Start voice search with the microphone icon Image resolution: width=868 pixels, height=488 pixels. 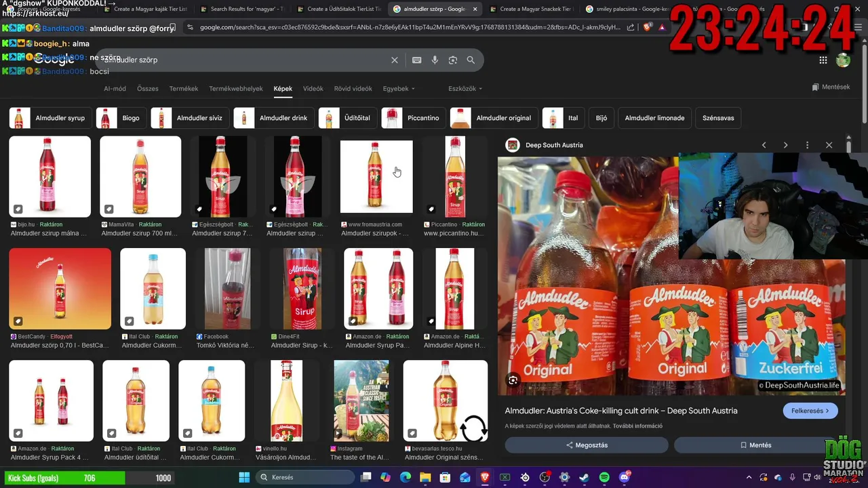[435, 60]
